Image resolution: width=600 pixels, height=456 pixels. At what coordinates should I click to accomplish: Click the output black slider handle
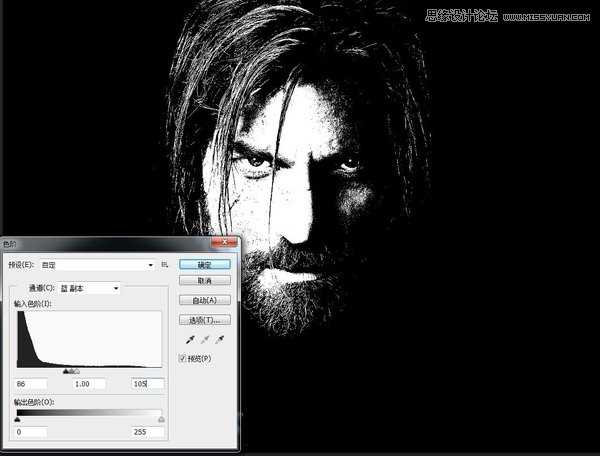(17, 420)
